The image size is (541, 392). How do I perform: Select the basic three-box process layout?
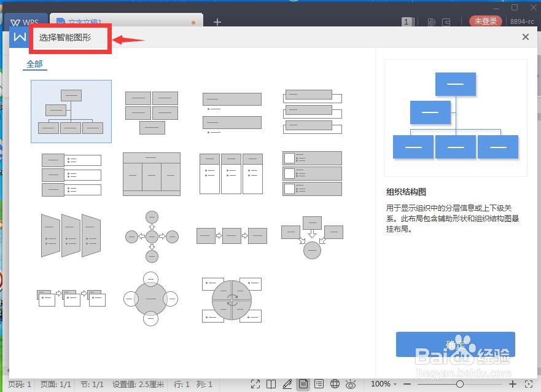232,236
